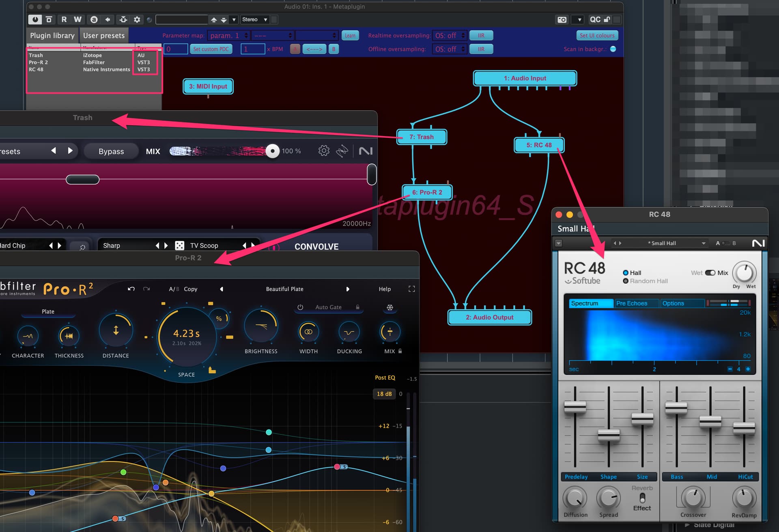The width and height of the screenshot is (779, 532).
Task: Select RC 48 Native Instruments library row
Action: pyautogui.click(x=94, y=69)
